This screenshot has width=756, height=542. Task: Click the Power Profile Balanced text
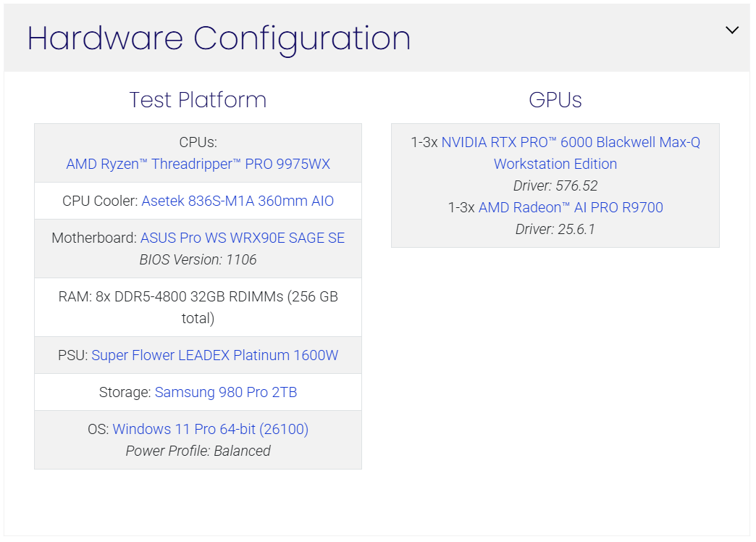[x=198, y=451]
